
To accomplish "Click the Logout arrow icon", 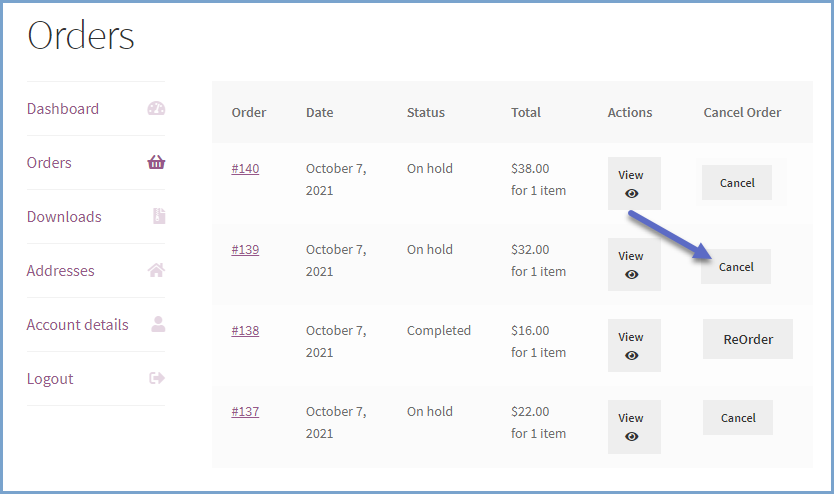I will [x=156, y=379].
